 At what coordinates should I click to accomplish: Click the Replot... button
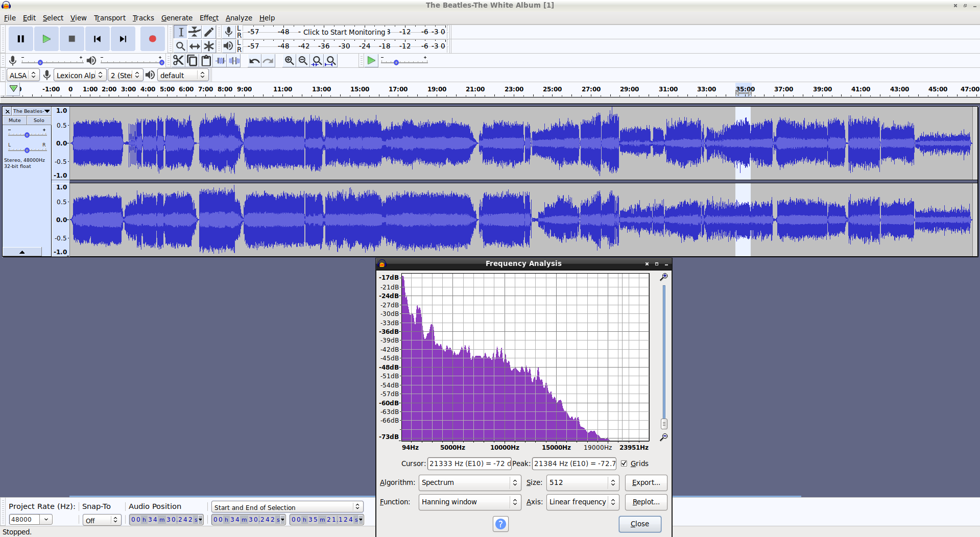pos(646,502)
